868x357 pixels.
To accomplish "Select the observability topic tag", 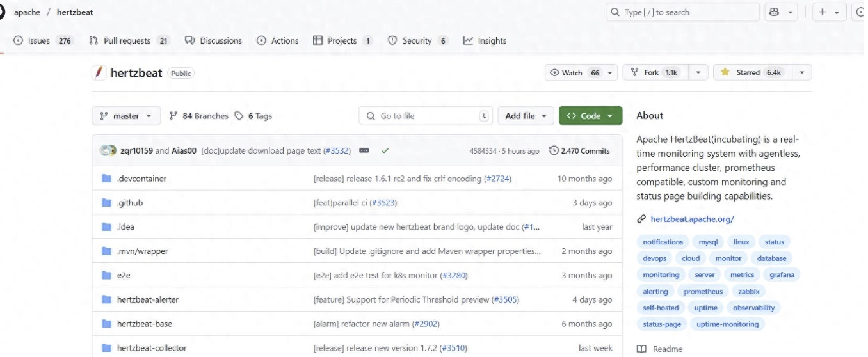I will point(753,308).
